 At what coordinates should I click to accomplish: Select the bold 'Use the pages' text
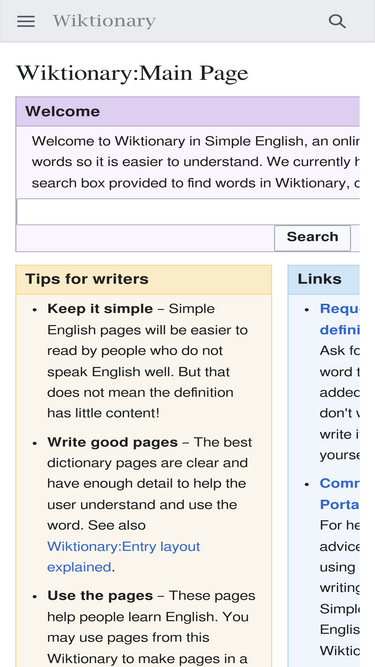(x=100, y=596)
